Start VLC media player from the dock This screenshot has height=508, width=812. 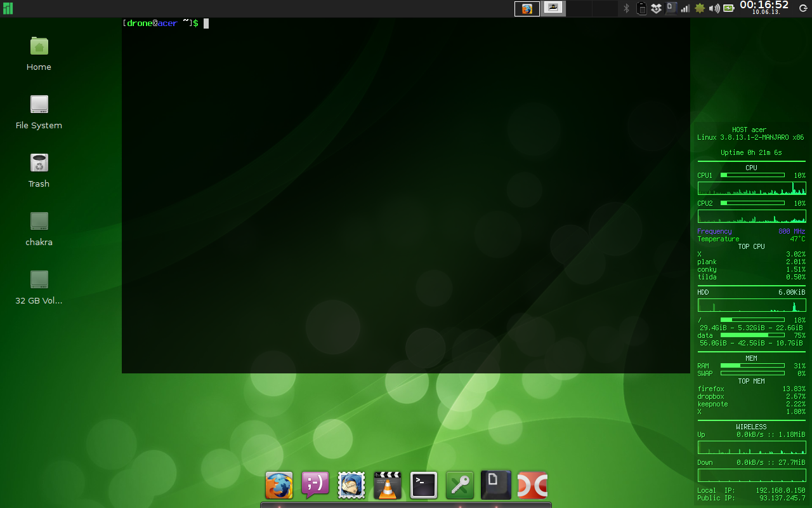pyautogui.click(x=388, y=486)
